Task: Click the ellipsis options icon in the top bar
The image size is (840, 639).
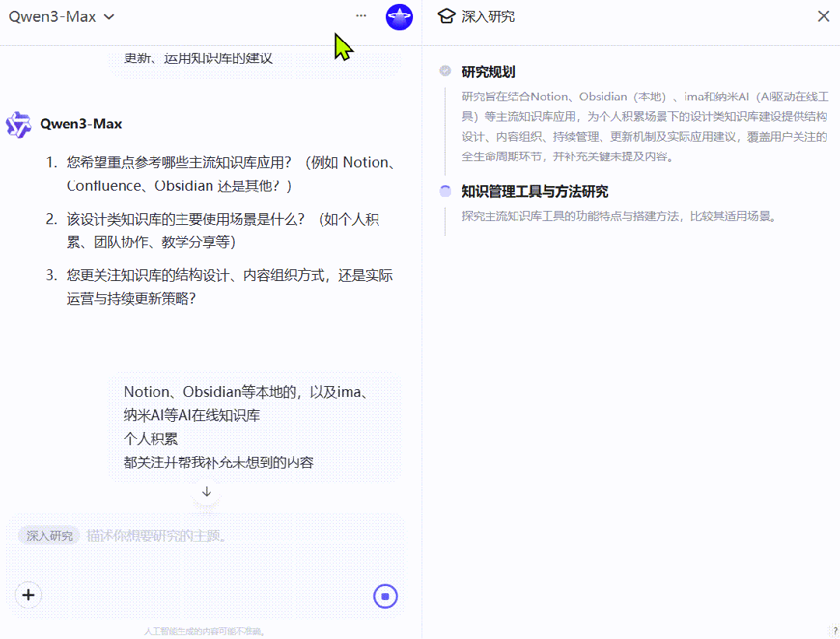Action: pyautogui.click(x=360, y=16)
